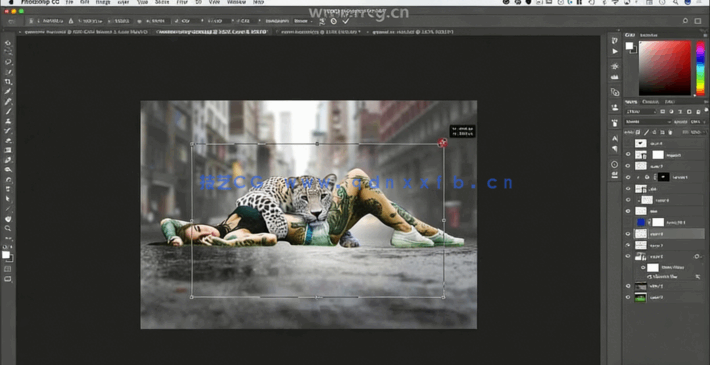The width and height of the screenshot is (710, 365).
Task: Select the Blur tool
Action: (8, 160)
